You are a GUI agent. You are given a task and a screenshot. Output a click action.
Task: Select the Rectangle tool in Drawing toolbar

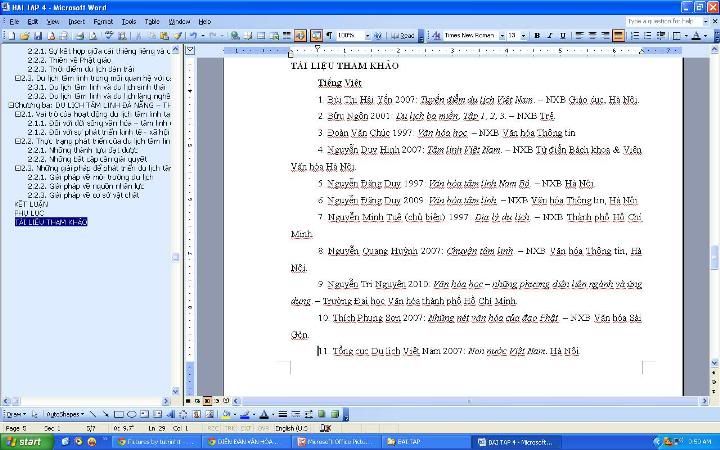118,414
